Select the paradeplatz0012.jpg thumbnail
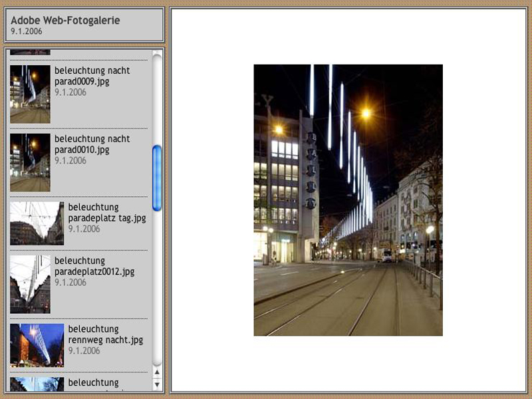Image resolution: width=532 pixels, height=399 pixels. click(x=30, y=285)
